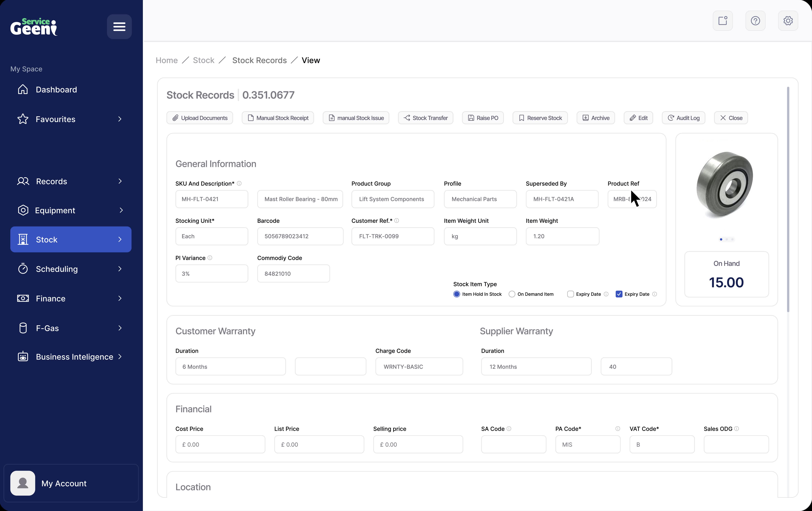The width and height of the screenshot is (812, 511).
Task: Open the notifications icon in top bar
Action: pyautogui.click(x=723, y=21)
